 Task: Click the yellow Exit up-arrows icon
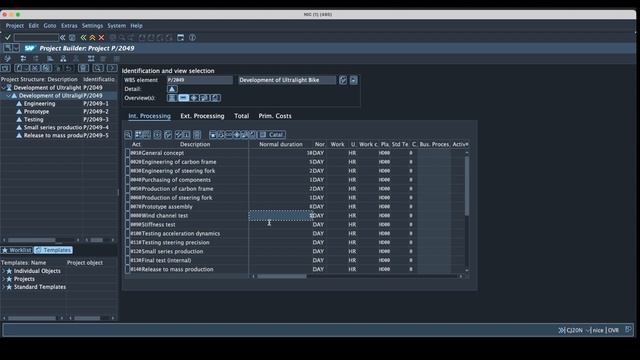[x=92, y=38]
